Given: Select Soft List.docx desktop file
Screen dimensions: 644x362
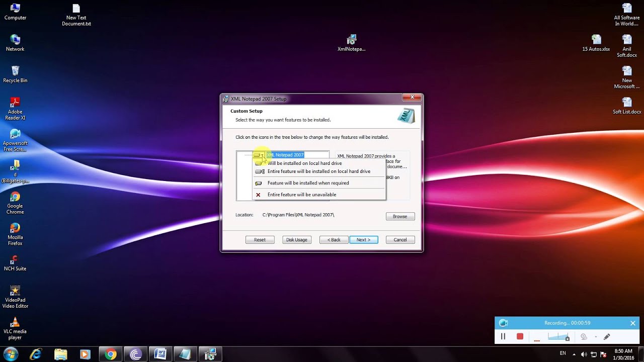Looking at the screenshot, I should (x=627, y=105).
